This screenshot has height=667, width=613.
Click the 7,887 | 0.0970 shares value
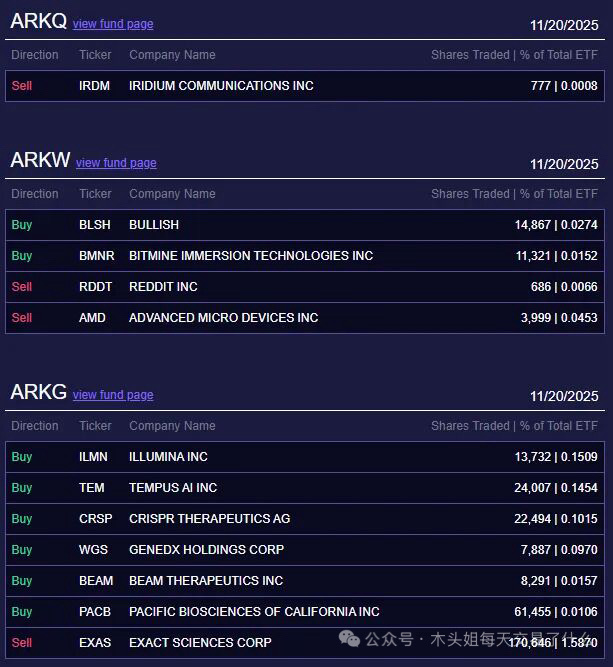coord(559,550)
